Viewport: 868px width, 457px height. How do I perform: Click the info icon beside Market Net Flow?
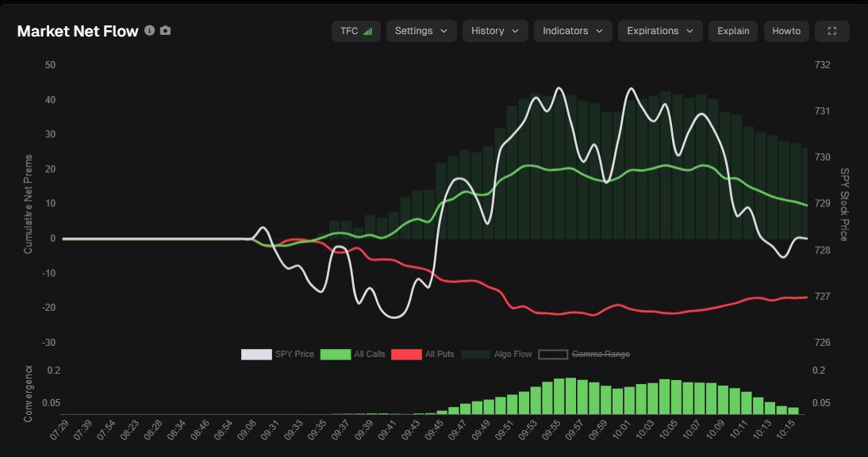click(x=149, y=30)
